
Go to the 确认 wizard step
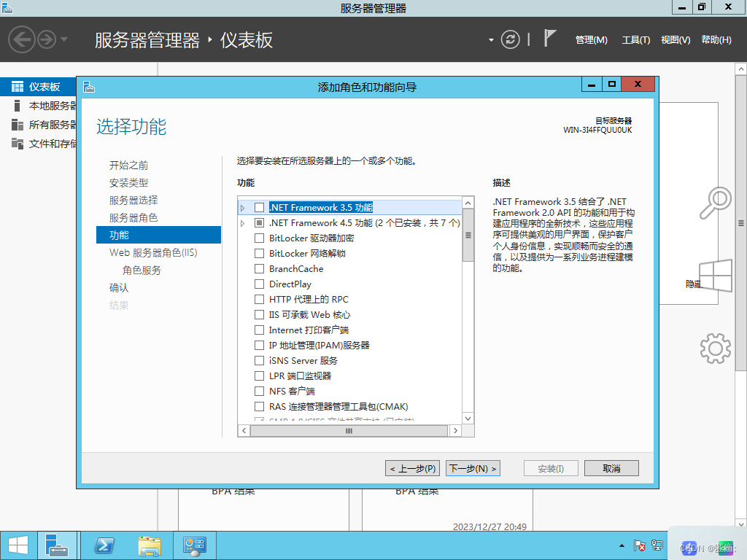coord(119,287)
